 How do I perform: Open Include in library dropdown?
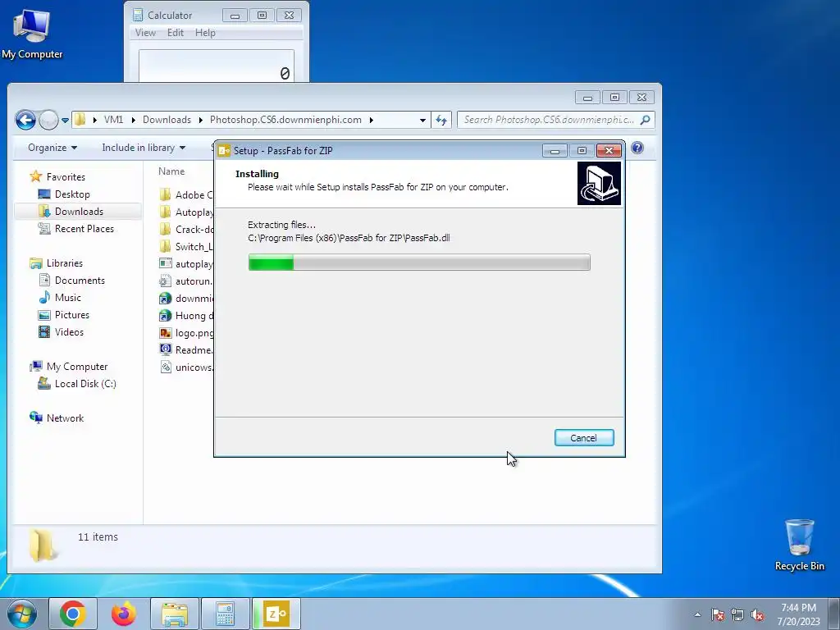click(144, 148)
